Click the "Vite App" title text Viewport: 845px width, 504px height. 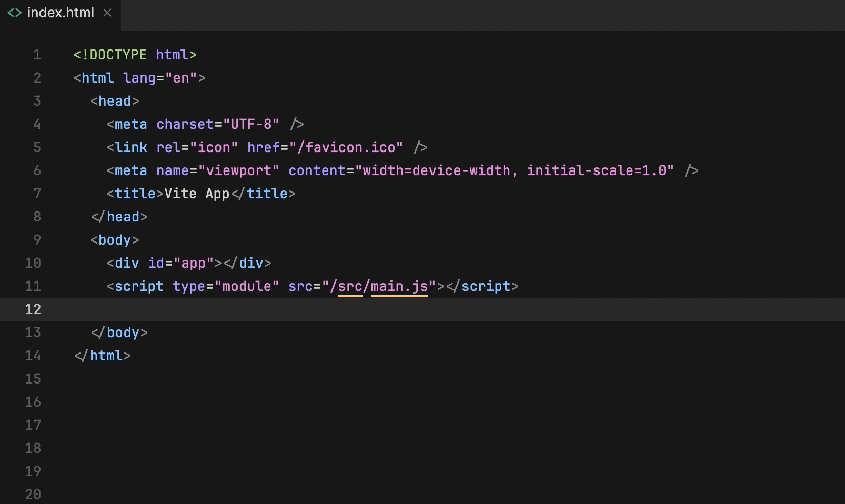pyautogui.click(x=197, y=194)
